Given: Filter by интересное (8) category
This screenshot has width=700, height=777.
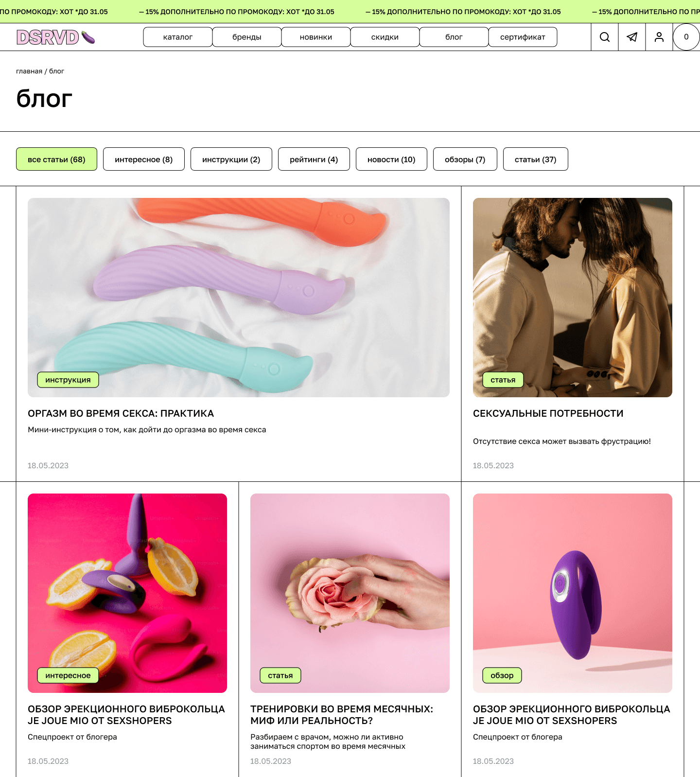Looking at the screenshot, I should pos(144,159).
